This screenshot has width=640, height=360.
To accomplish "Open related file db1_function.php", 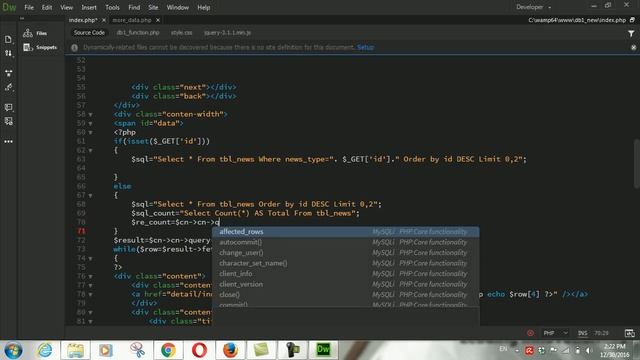I will 138,33.
